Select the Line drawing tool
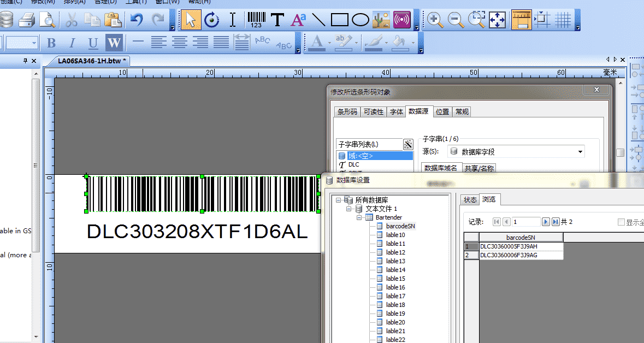The height and width of the screenshot is (343, 644). click(318, 19)
